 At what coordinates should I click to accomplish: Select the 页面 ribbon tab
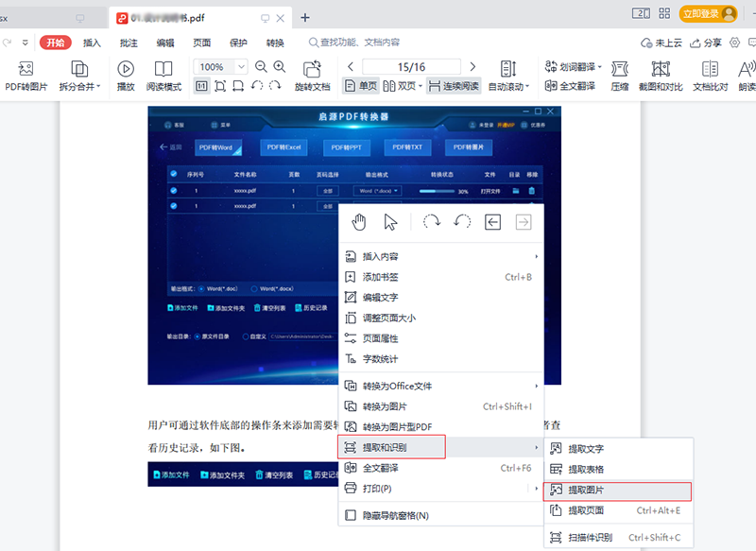pos(201,43)
